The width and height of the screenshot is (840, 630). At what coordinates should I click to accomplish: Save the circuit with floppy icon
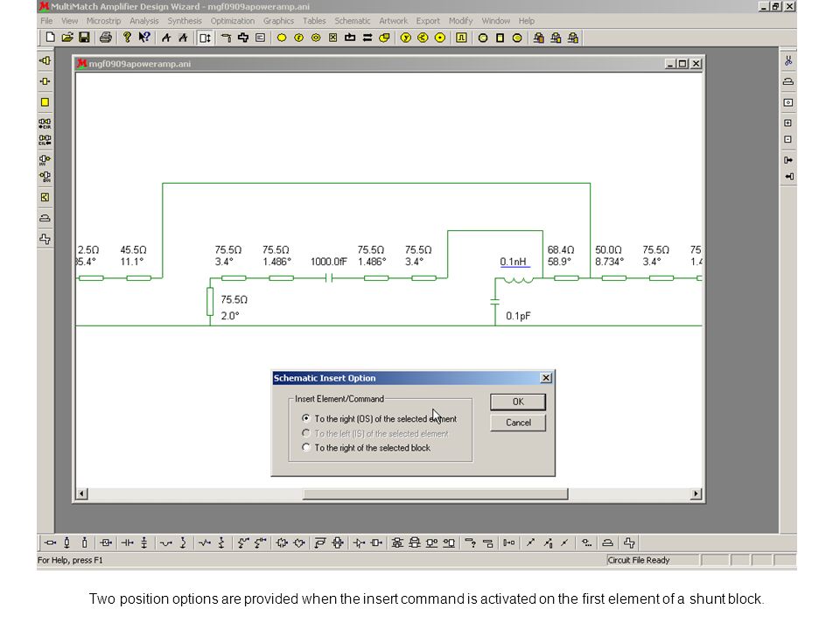[84, 38]
